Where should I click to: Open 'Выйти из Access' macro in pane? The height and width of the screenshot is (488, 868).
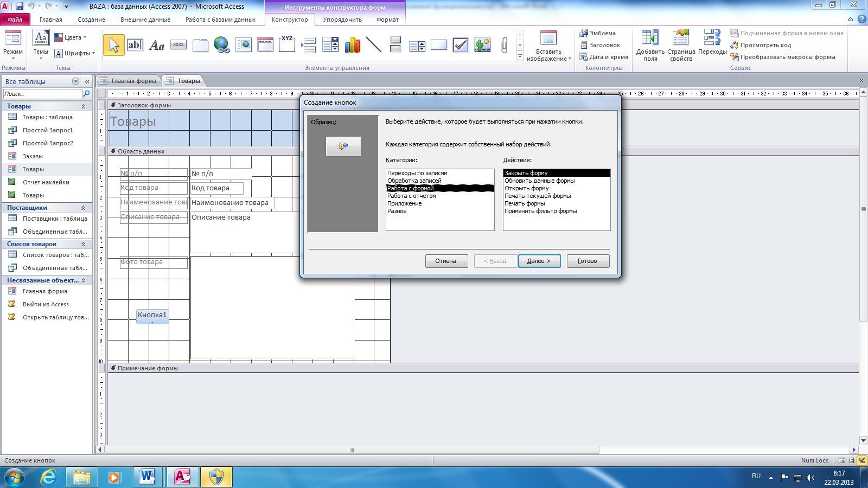46,304
